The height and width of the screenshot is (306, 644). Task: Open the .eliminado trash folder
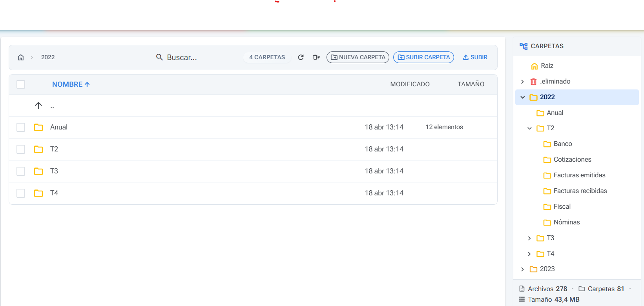(x=555, y=81)
